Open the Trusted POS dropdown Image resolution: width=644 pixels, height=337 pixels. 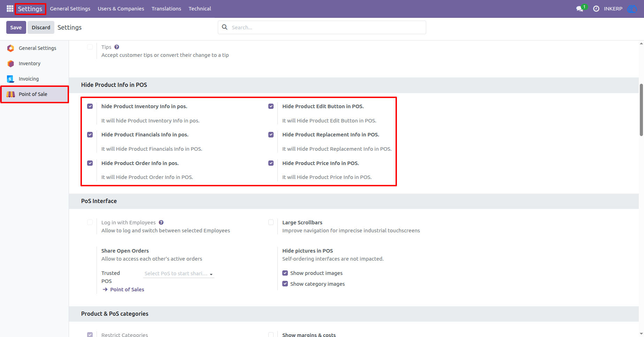point(179,274)
